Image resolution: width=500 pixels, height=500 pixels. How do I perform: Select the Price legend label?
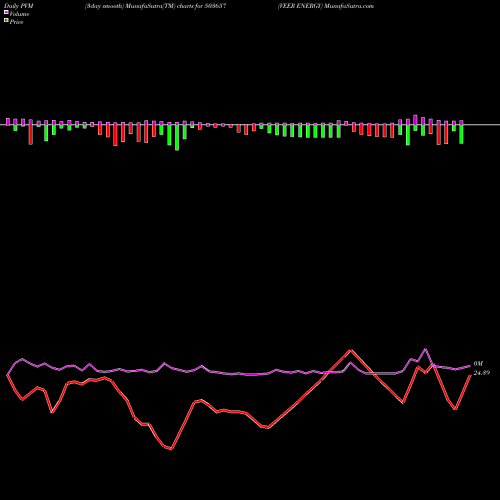click(16, 22)
